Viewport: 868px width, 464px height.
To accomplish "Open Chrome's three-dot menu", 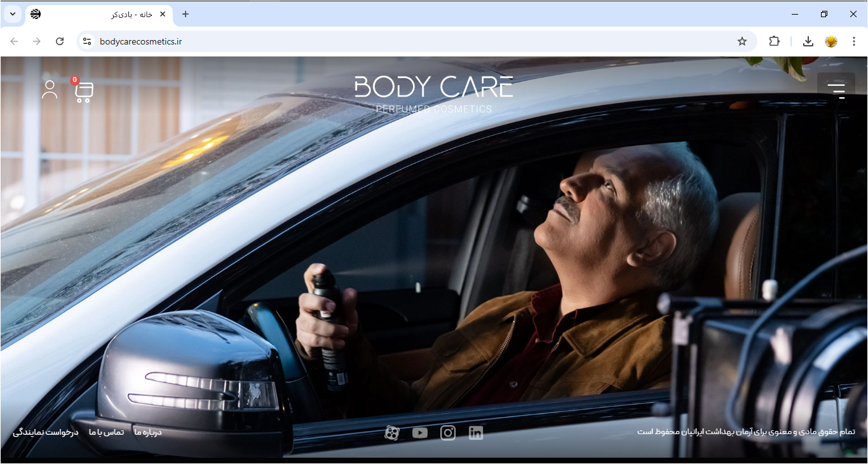I will (x=854, y=41).
